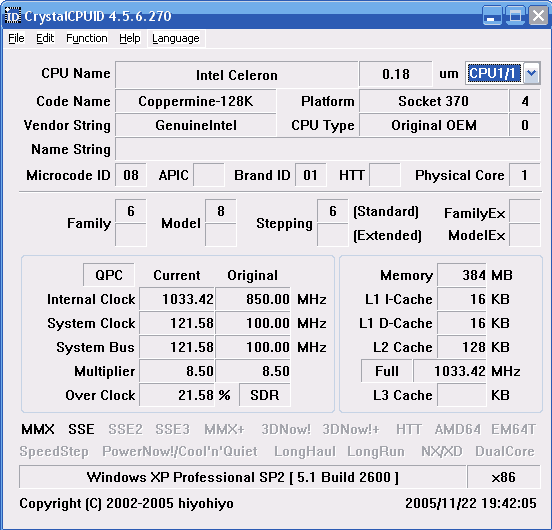Click the greyed NX/XD feature label
The height and width of the screenshot is (530, 552).
[442, 452]
